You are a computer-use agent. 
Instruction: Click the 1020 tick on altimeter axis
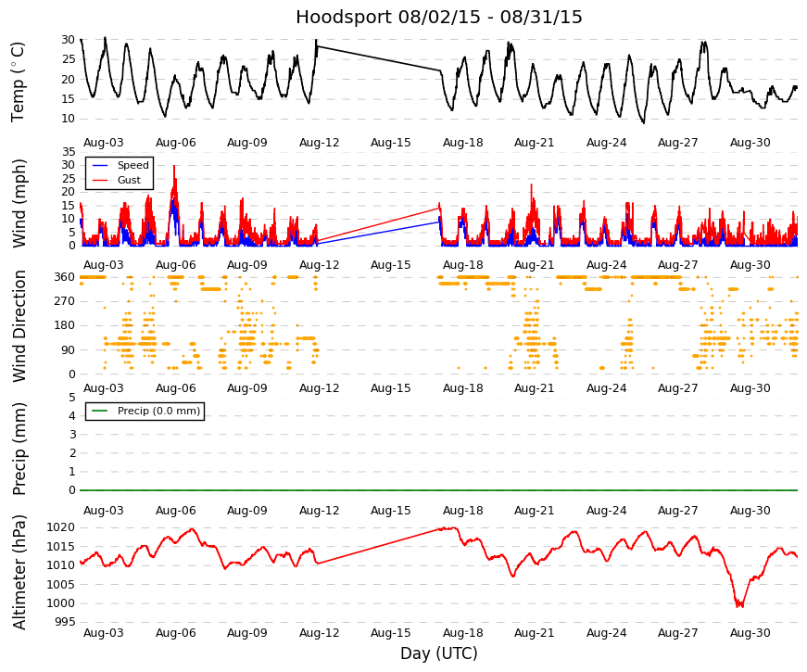coord(61,527)
